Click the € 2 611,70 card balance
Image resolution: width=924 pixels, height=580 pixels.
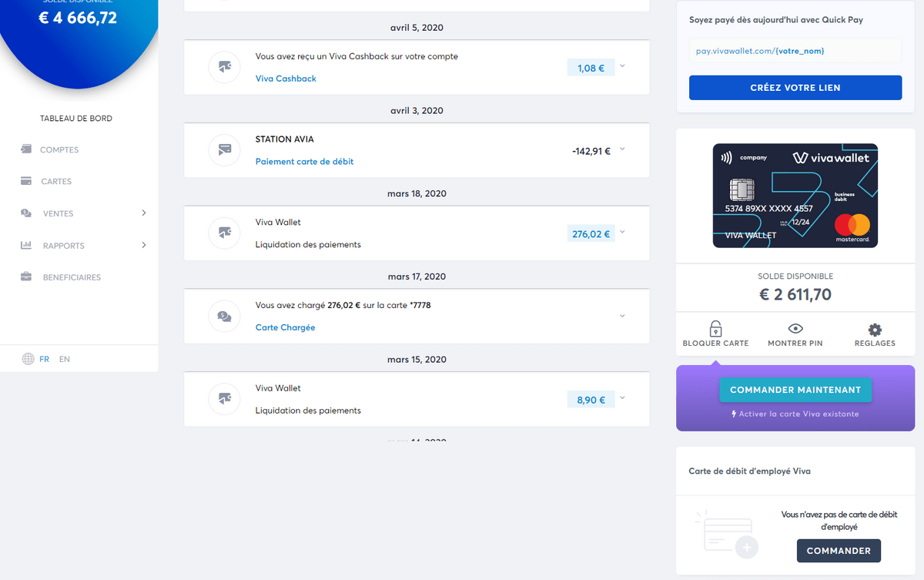(795, 294)
